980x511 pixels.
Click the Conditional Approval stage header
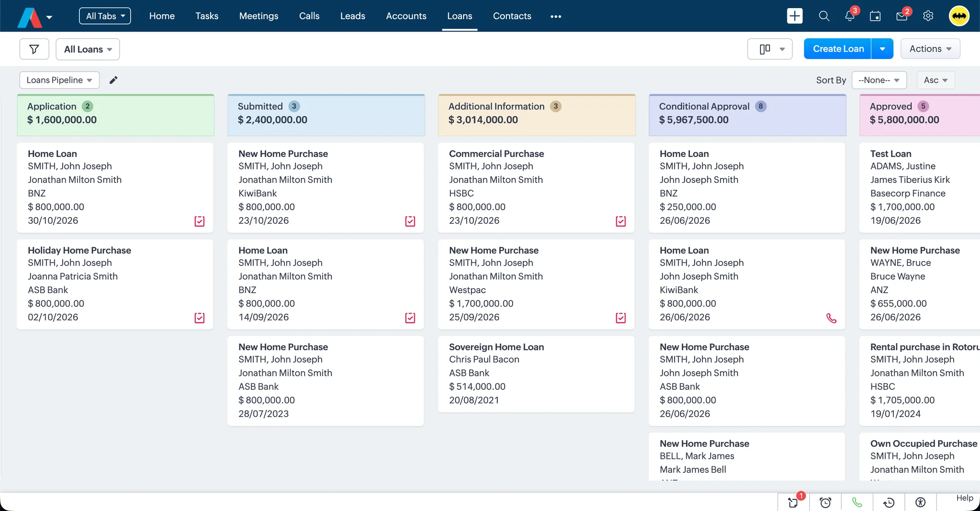click(x=747, y=115)
